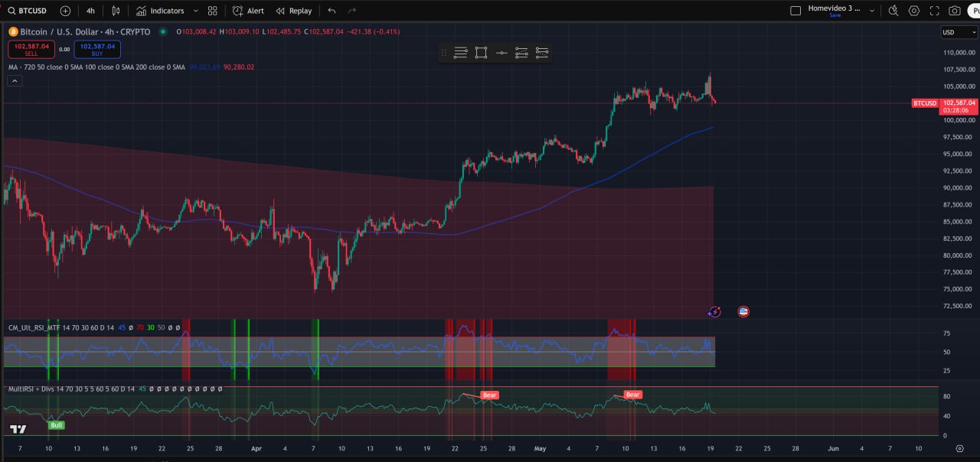Open the candlestick chart style picker
Viewport: 980px width, 462px height.
pyautogui.click(x=116, y=11)
